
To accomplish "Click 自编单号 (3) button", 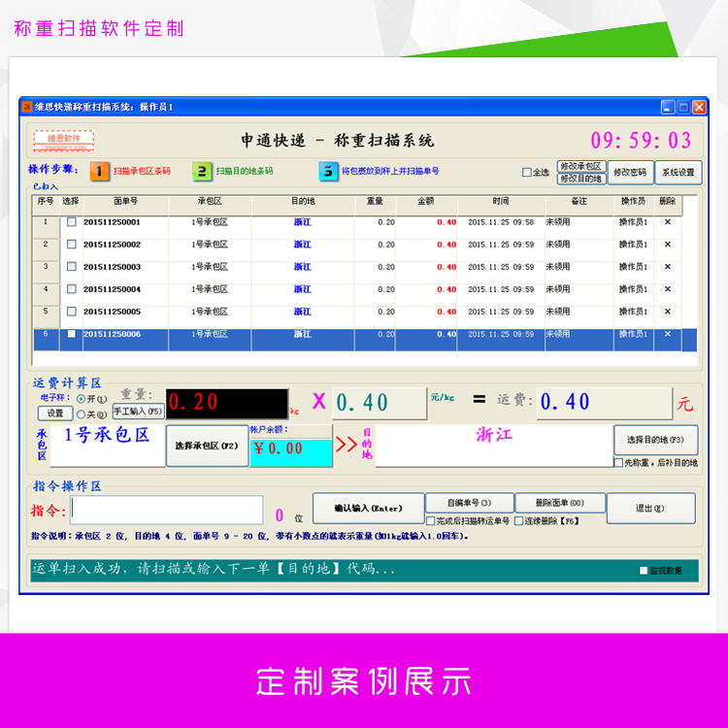I will tap(469, 503).
